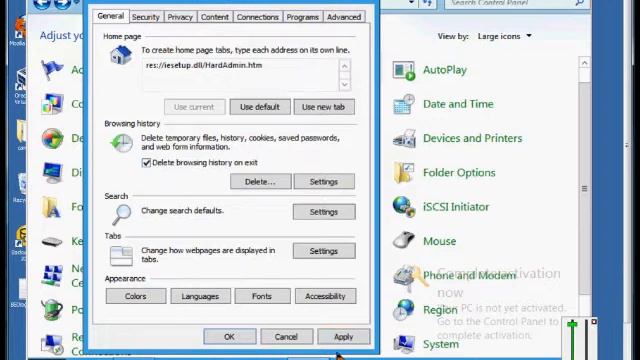Open the iSCSI Initiator icon
The image size is (640, 360).
pos(404,207)
